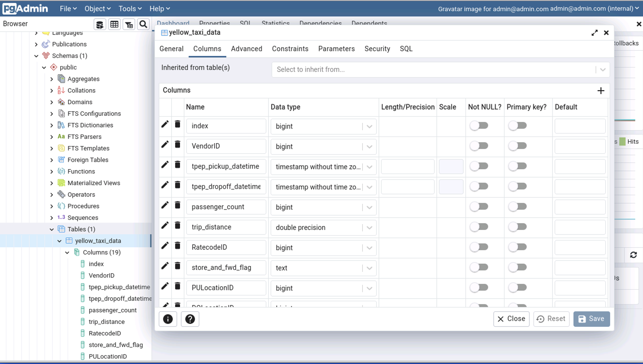The image size is (643, 364).
Task: Open the Help menu
Action: point(160,9)
